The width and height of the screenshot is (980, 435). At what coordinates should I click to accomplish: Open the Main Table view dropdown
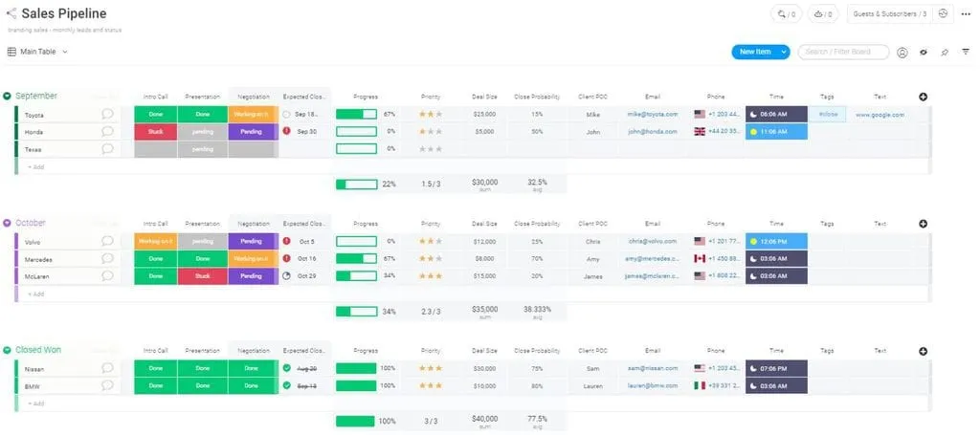click(37, 52)
